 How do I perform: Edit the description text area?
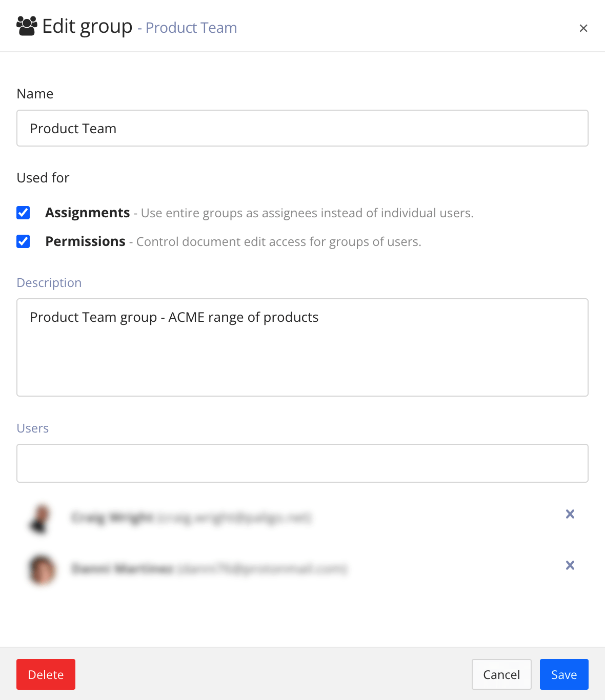click(x=302, y=347)
